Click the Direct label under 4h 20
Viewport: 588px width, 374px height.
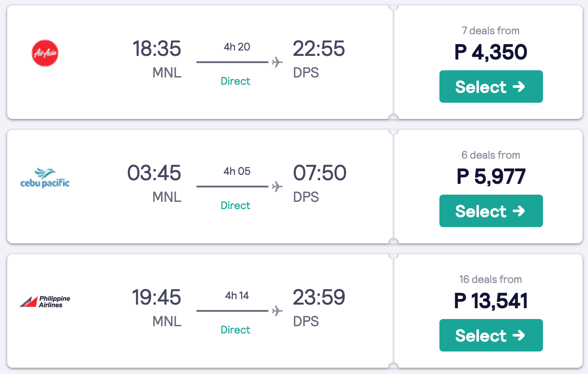235,81
